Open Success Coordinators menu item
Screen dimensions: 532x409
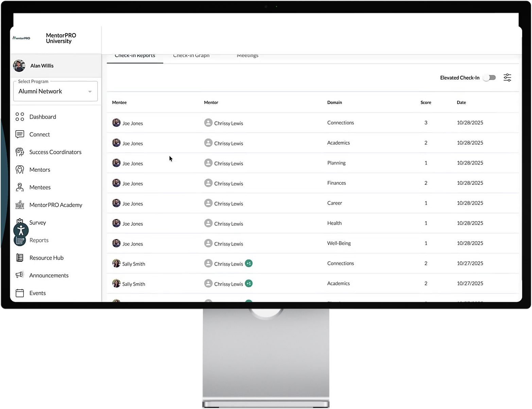click(x=55, y=152)
